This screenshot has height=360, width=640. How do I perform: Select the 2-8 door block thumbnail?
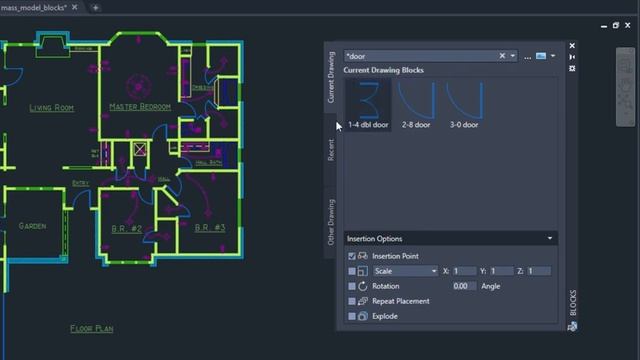(x=416, y=104)
